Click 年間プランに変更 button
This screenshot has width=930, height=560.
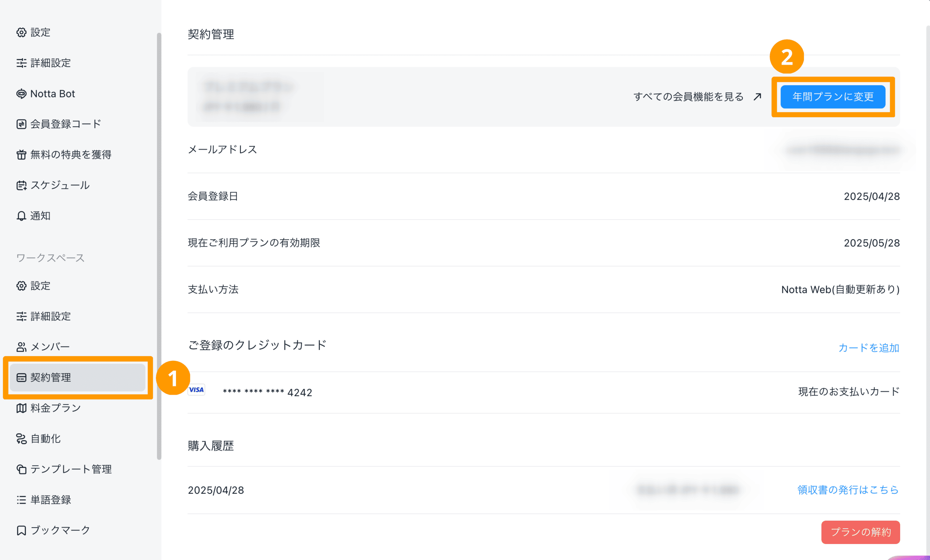[833, 97]
